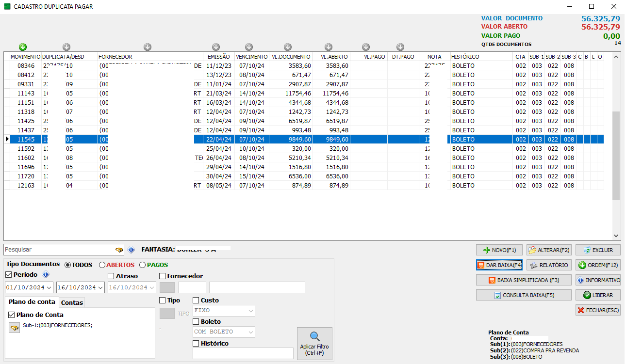Click the emission date 30/04/24 cell
The width and height of the screenshot is (626, 364).
pos(219,176)
